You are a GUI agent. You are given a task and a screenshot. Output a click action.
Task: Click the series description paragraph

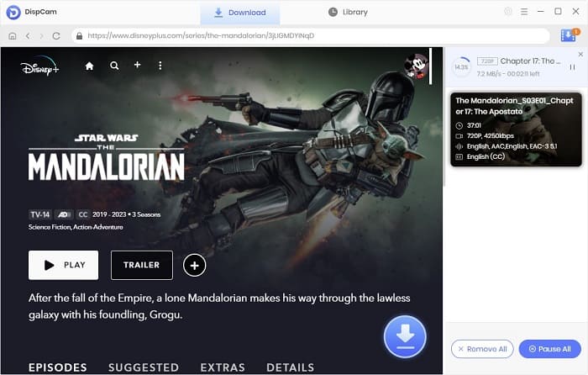[x=219, y=306]
